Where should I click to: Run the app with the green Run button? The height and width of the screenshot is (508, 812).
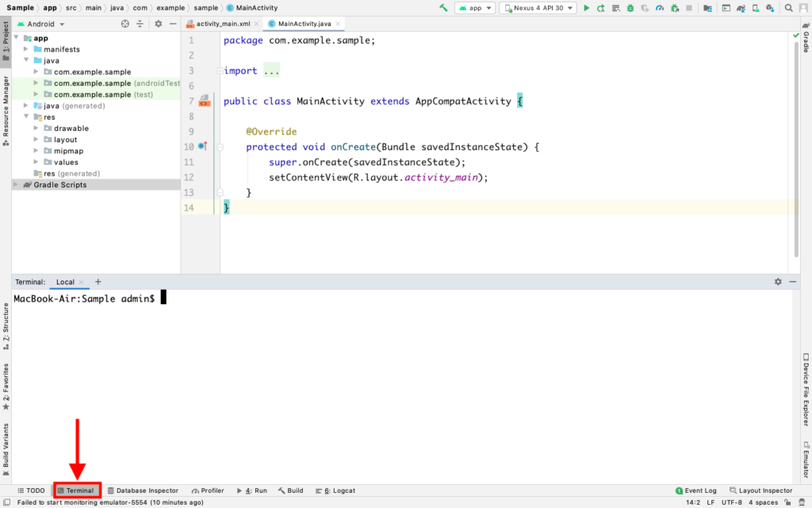(587, 6)
